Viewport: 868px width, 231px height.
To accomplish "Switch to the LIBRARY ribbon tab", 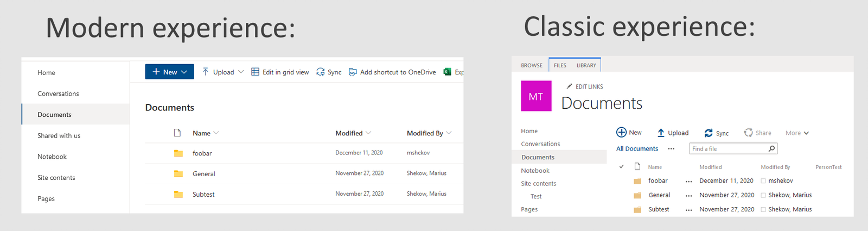I will tap(586, 65).
